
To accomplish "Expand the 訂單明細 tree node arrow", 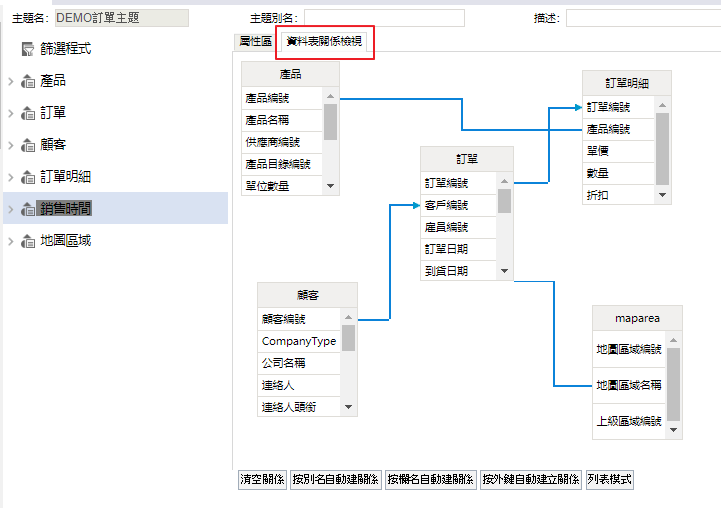I will (10, 177).
